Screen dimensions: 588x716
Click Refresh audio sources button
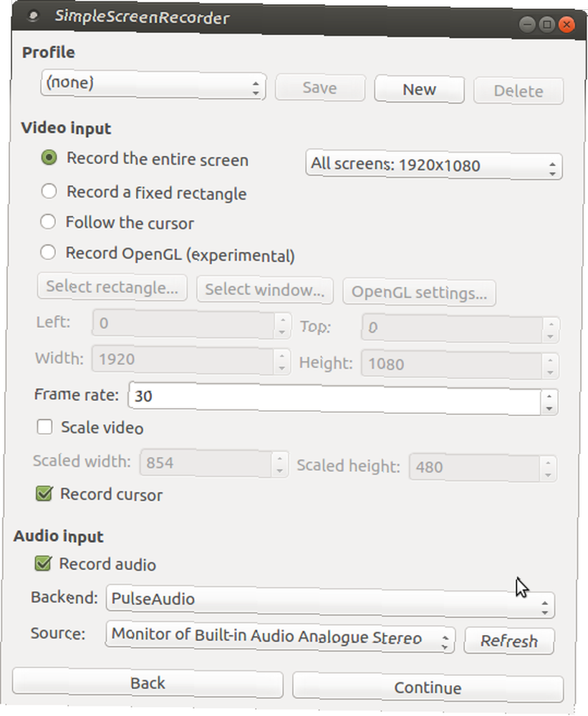509,641
